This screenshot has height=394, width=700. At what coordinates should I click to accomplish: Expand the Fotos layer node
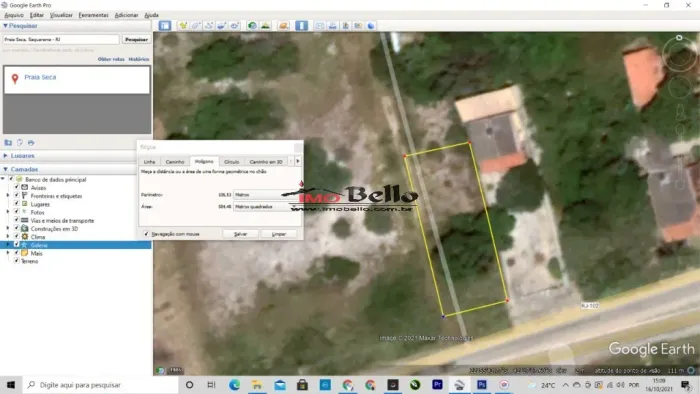click(x=8, y=212)
